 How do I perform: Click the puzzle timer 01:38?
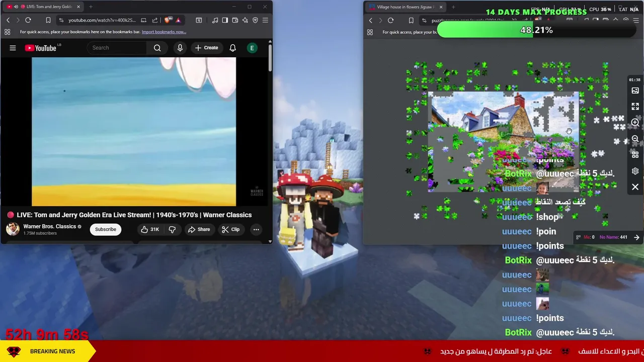click(x=634, y=79)
